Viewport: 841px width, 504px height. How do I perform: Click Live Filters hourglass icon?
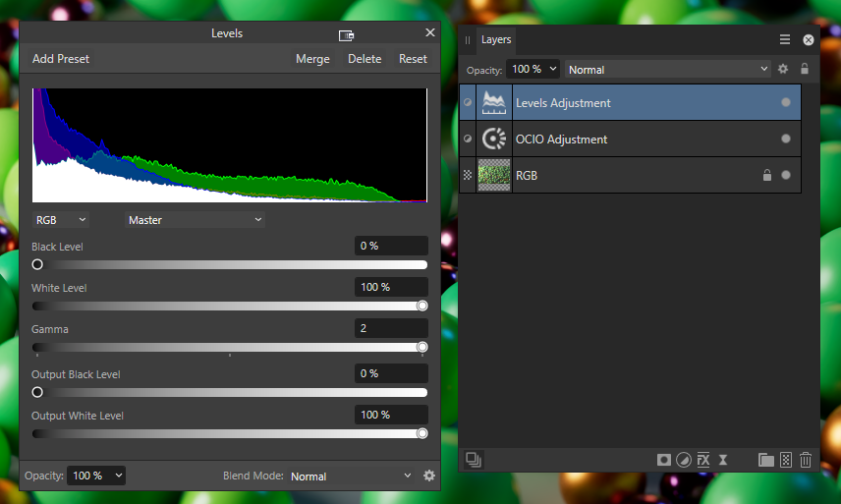point(723,460)
